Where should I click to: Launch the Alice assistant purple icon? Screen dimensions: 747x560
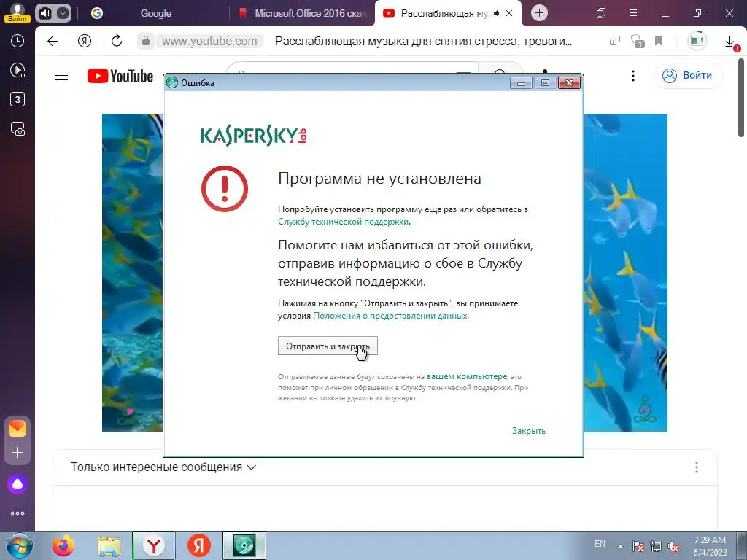pos(18,484)
